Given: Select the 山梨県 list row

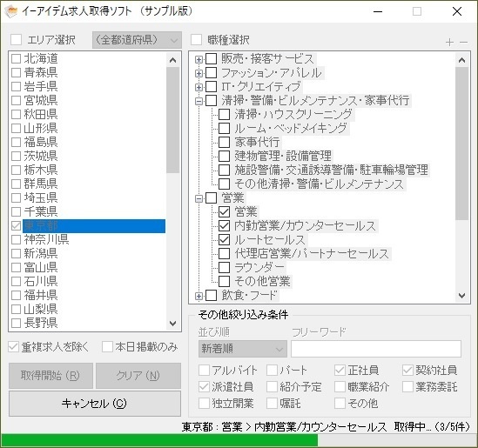Looking at the screenshot, I should [88, 309].
